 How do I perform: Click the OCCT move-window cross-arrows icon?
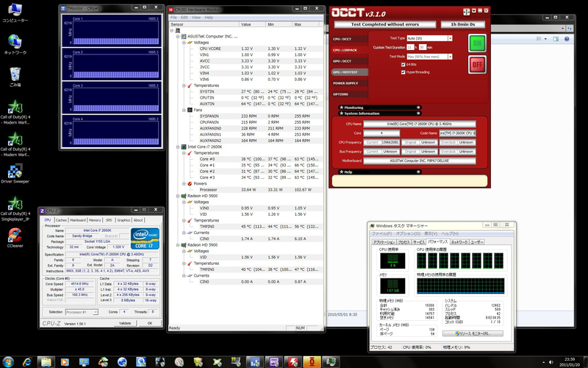(x=466, y=12)
